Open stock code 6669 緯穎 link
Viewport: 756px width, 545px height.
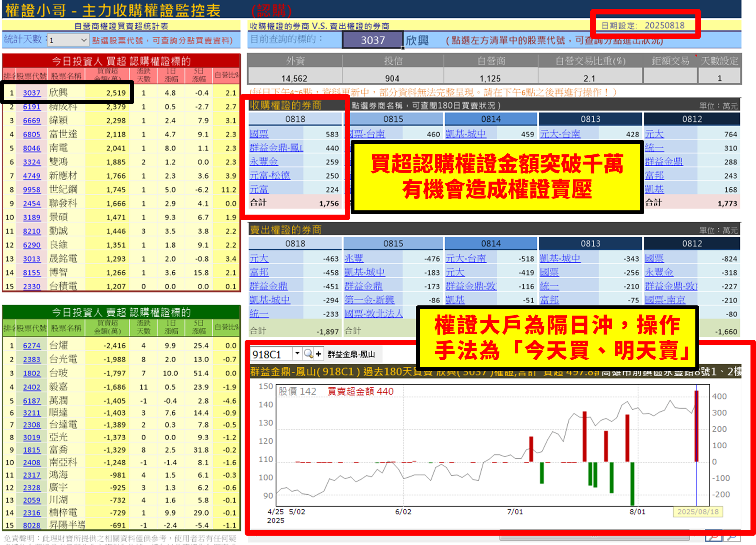click(x=32, y=120)
